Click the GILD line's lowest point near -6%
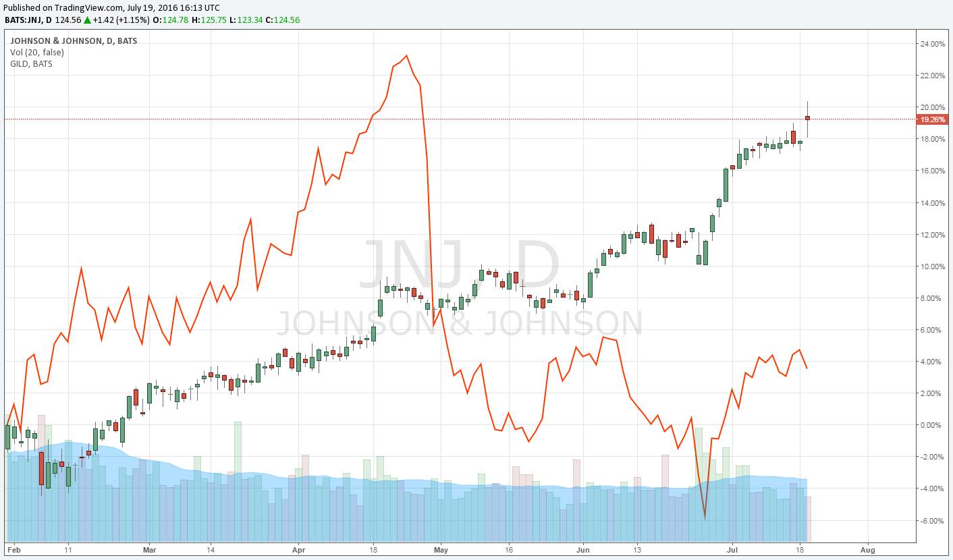The height and width of the screenshot is (560, 953). pos(705,517)
